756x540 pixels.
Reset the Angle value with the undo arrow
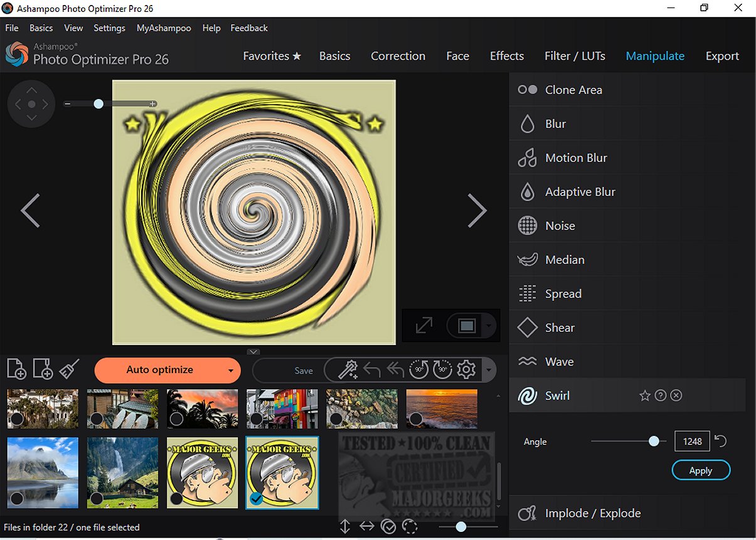click(x=721, y=442)
